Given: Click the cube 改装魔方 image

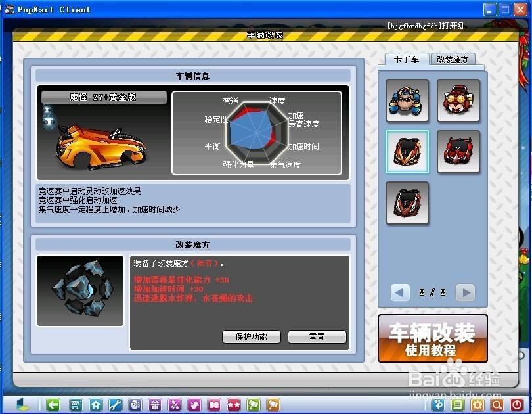Looking at the screenshot, I should (80, 291).
